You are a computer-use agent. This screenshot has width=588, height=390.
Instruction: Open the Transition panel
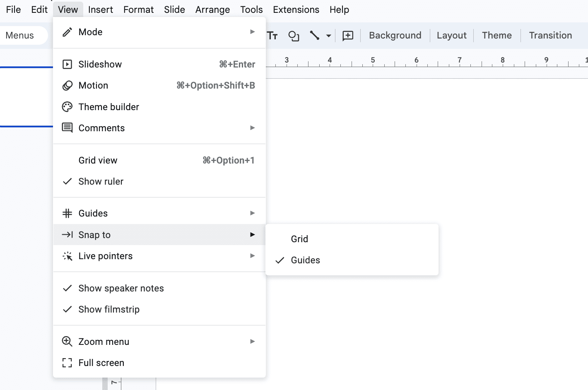[550, 35]
